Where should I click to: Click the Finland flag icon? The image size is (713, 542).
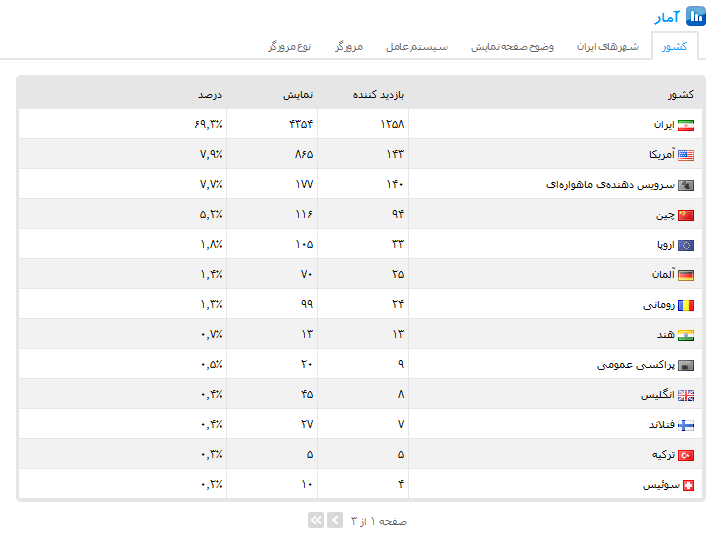[686, 425]
